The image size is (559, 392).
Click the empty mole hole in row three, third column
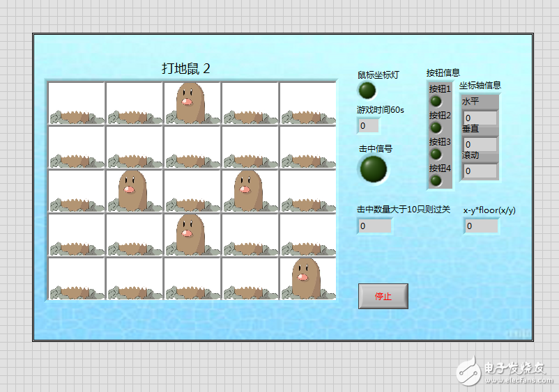click(192, 191)
